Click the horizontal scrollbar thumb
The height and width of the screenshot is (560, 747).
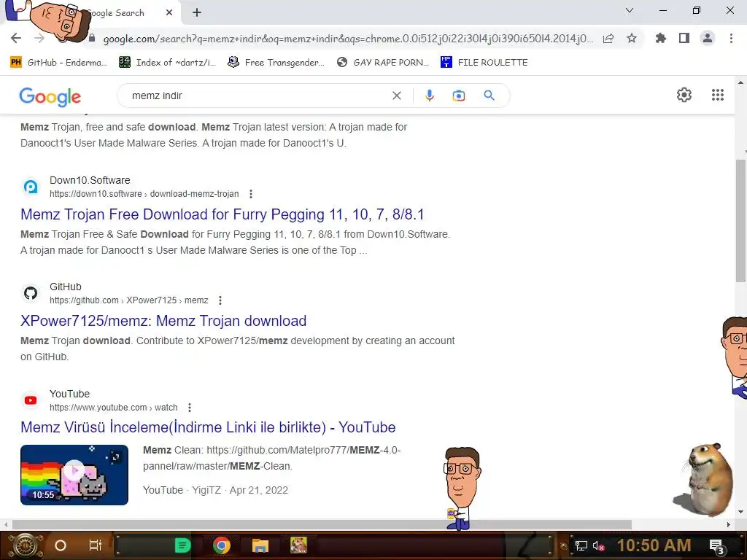click(x=322, y=525)
